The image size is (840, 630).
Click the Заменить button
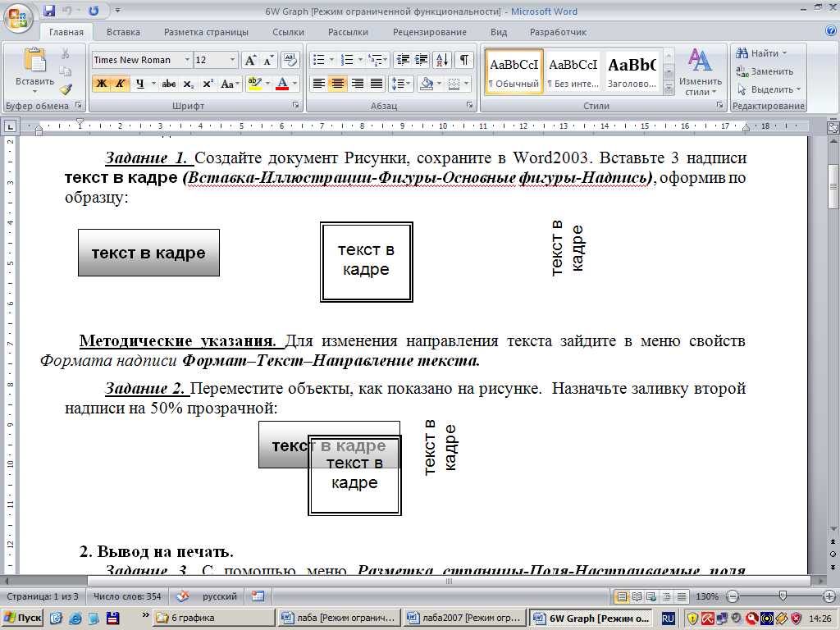pos(765,71)
